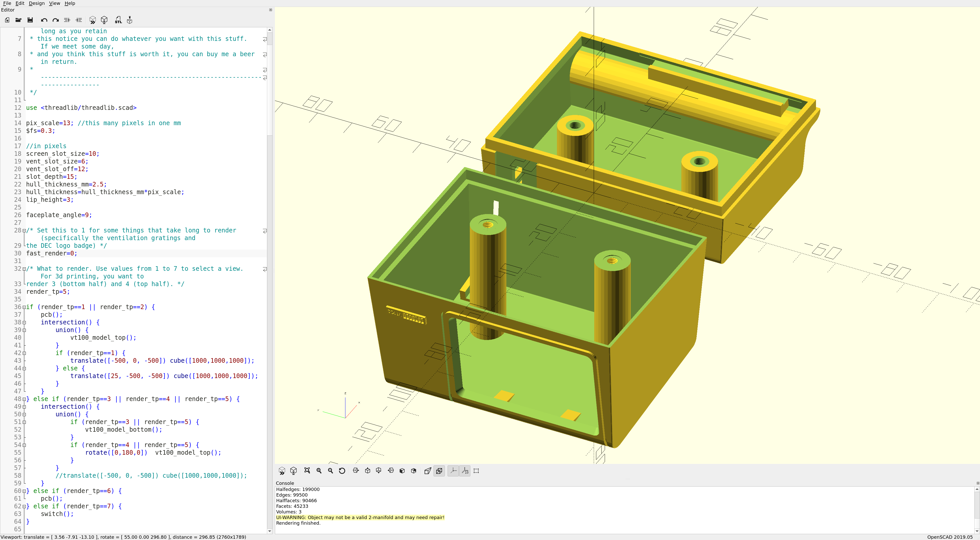The image size is (980, 540).
Task: Click the Save file toolbar button
Action: coord(30,20)
